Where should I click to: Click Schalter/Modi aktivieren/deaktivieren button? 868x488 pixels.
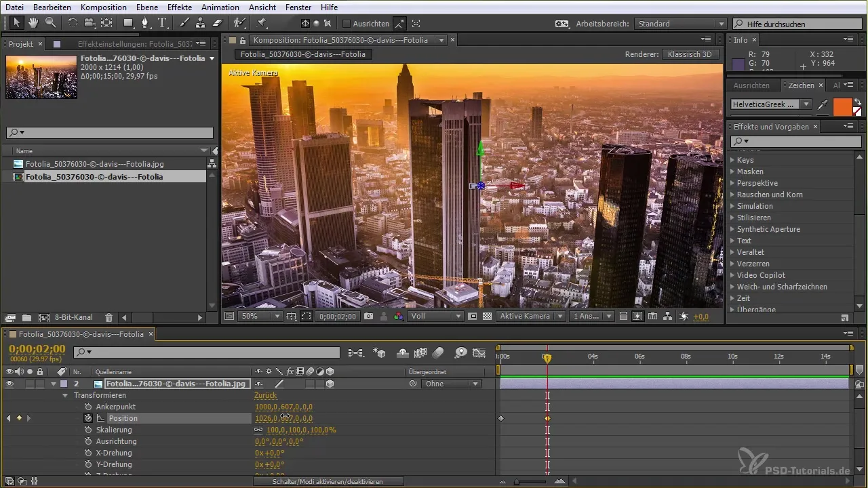(x=328, y=481)
